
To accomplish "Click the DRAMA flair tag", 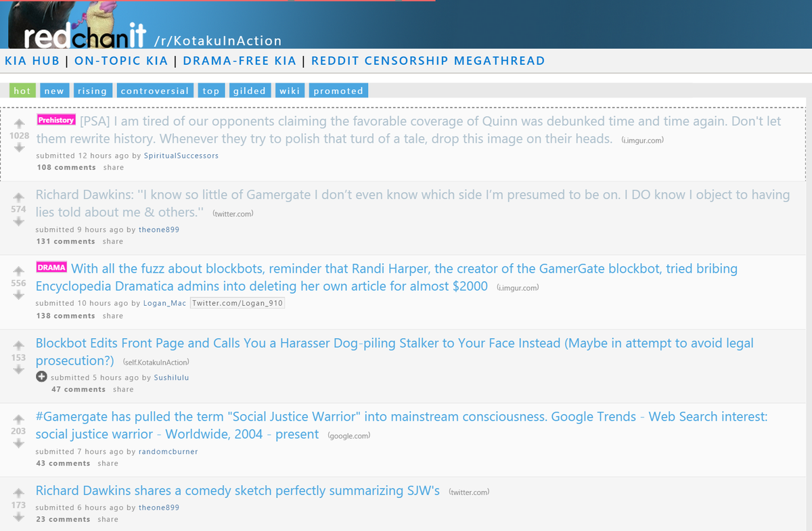I will pyautogui.click(x=51, y=267).
